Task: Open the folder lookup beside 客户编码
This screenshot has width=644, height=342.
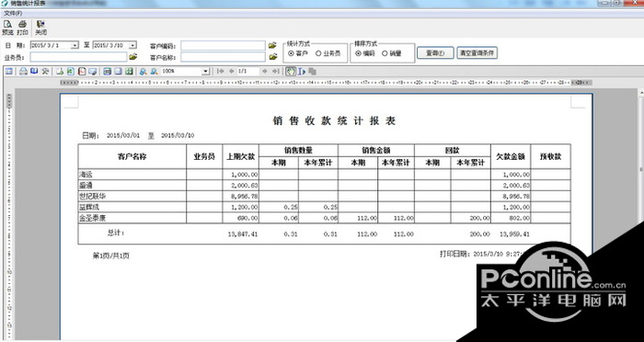Action: click(272, 45)
